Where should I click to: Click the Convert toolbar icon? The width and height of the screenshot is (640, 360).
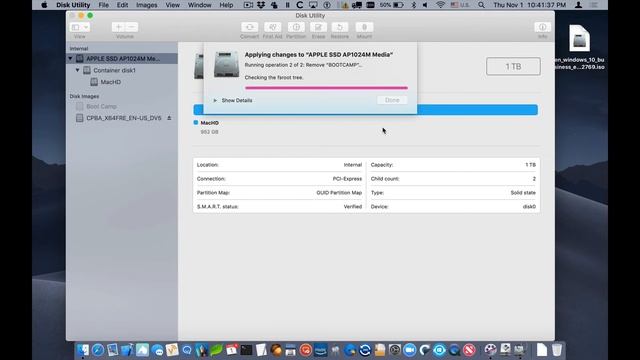(x=249, y=27)
